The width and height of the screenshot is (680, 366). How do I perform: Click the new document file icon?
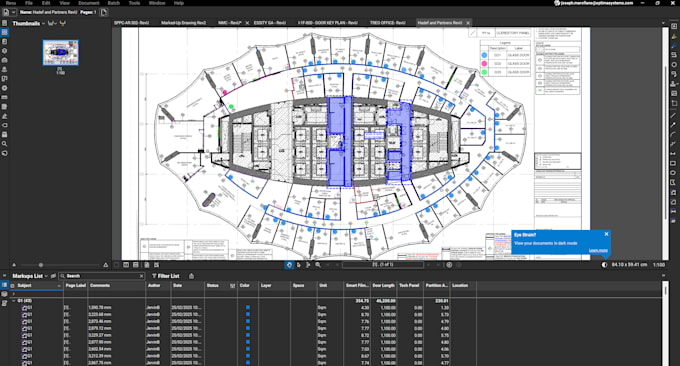click(6, 13)
